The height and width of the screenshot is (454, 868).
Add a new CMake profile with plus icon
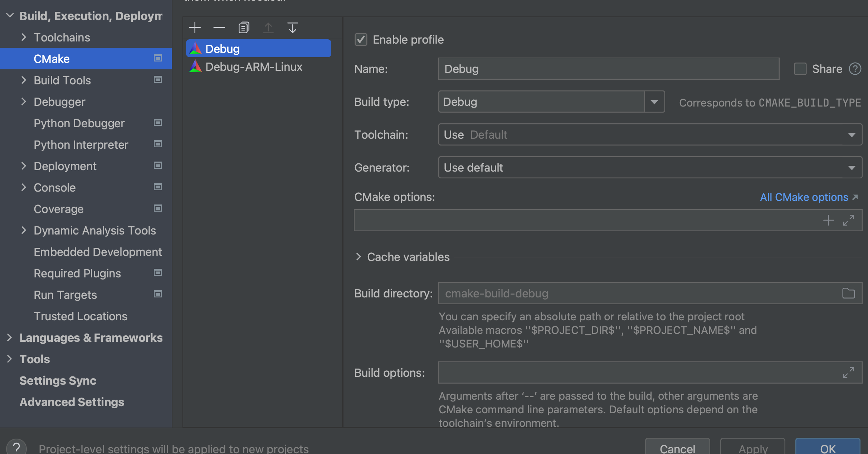[195, 28]
